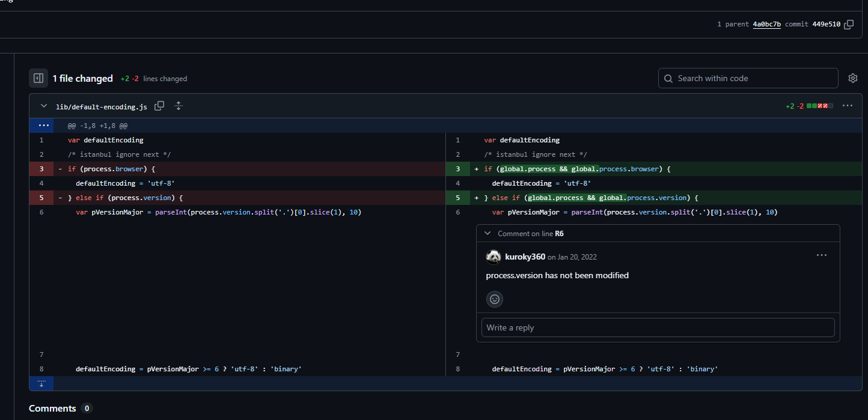Toggle the file tree panel

tap(38, 78)
